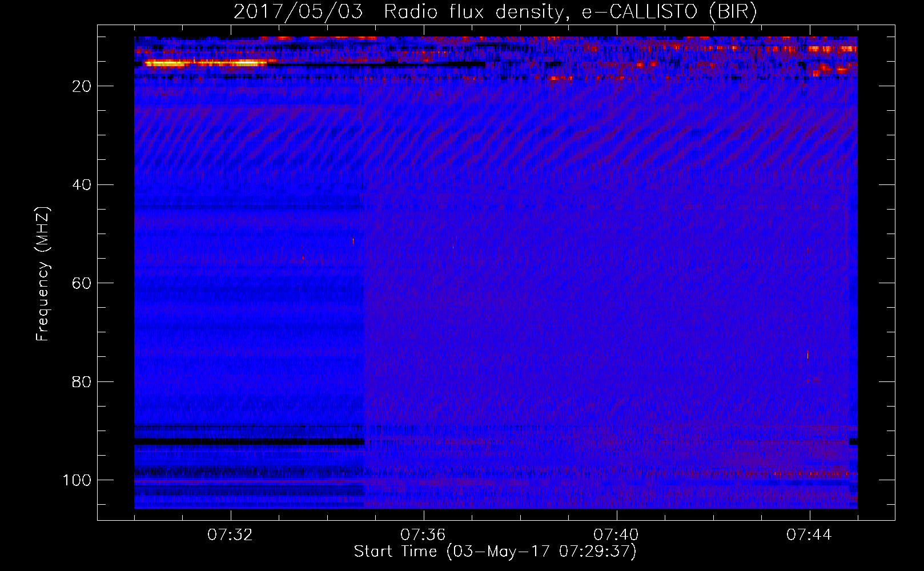Screen dimensions: 924x571
Task: Click the 100 frequency tick label
Action: [78, 480]
